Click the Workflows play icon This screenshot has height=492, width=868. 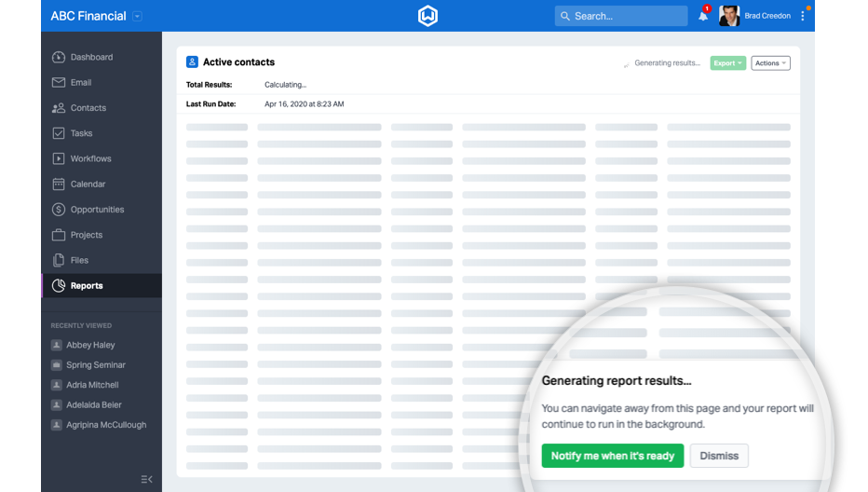coord(59,158)
